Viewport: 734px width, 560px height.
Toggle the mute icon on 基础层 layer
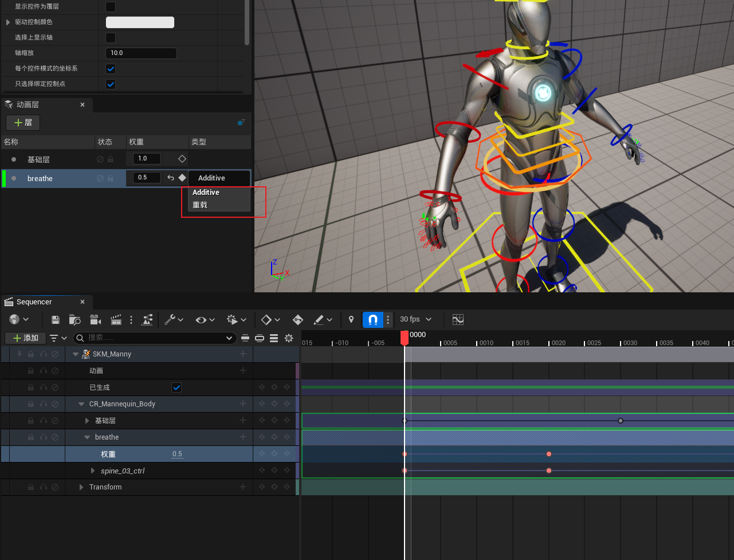pos(100,159)
